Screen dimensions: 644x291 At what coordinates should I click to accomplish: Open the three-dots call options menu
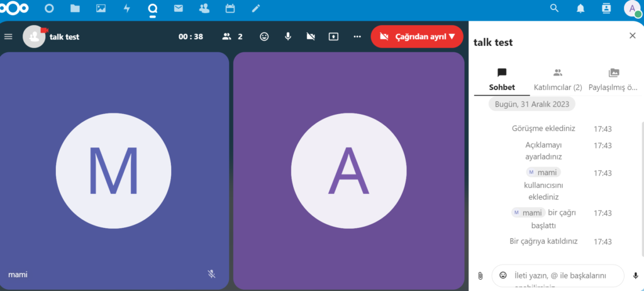357,37
